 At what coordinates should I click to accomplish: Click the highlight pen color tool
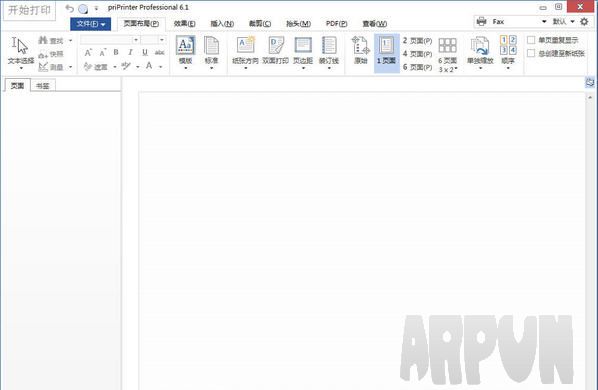(126, 66)
